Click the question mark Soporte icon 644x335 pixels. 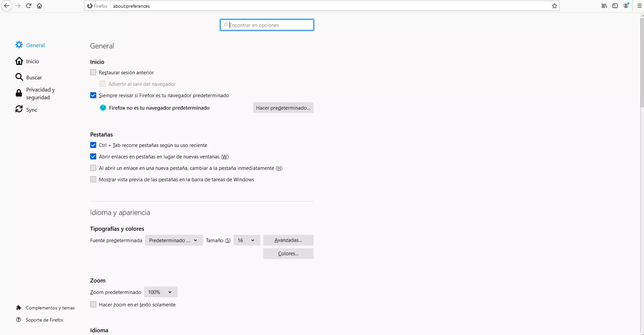[19, 320]
